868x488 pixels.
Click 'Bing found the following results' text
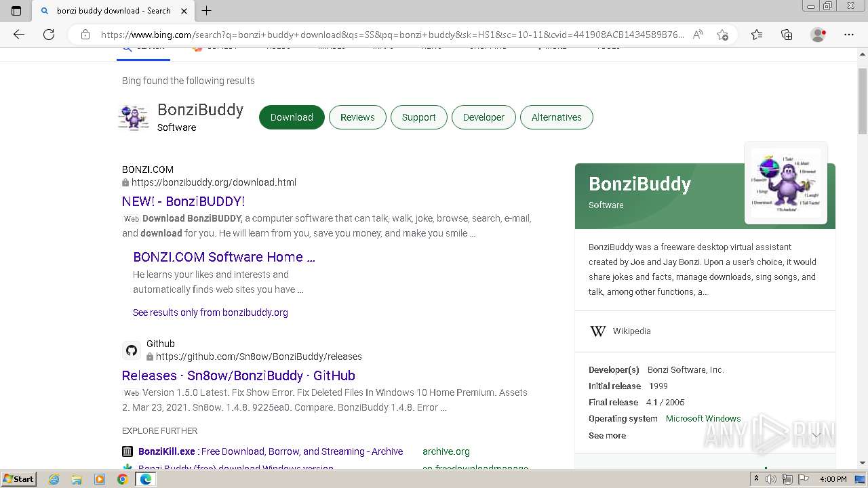pyautogui.click(x=189, y=81)
